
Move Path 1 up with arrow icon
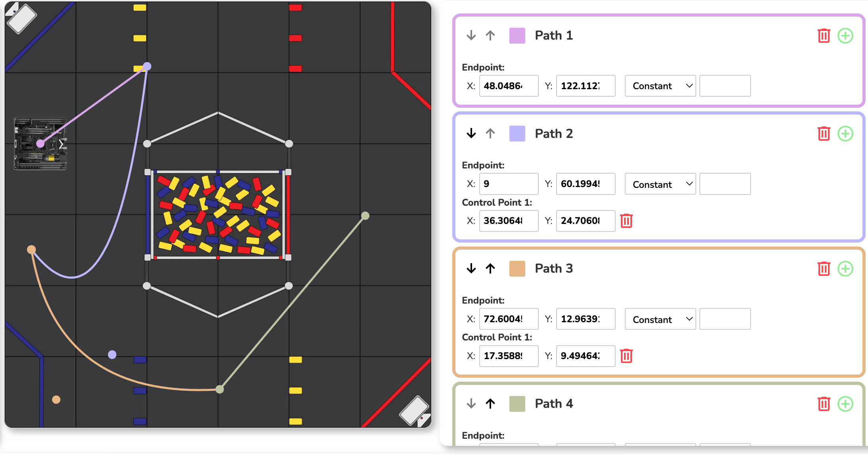coord(490,36)
